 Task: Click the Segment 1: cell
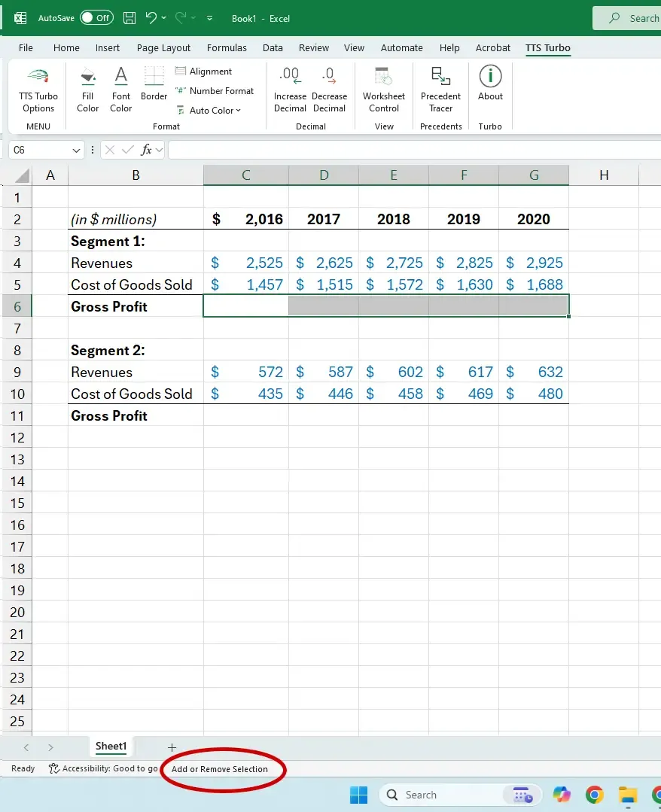click(x=136, y=241)
